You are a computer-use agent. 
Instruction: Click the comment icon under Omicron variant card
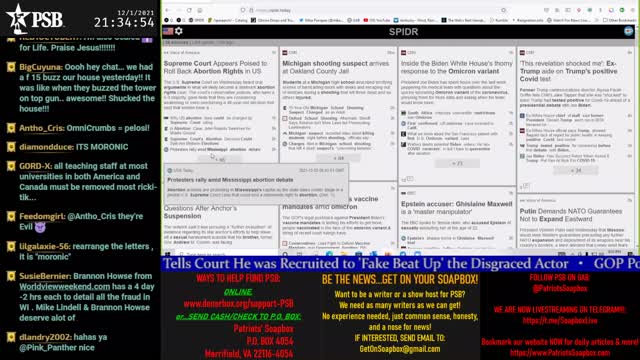pyautogui.click(x=409, y=179)
